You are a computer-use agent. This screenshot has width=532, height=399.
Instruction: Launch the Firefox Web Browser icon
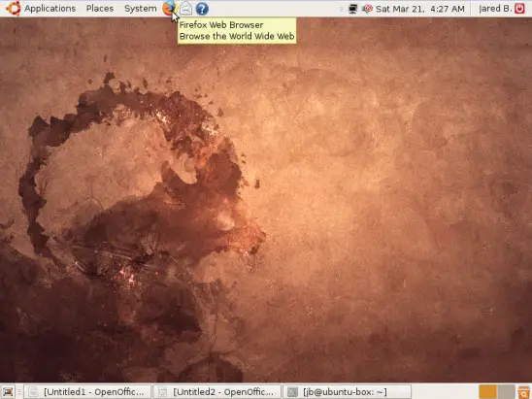[x=169, y=8]
